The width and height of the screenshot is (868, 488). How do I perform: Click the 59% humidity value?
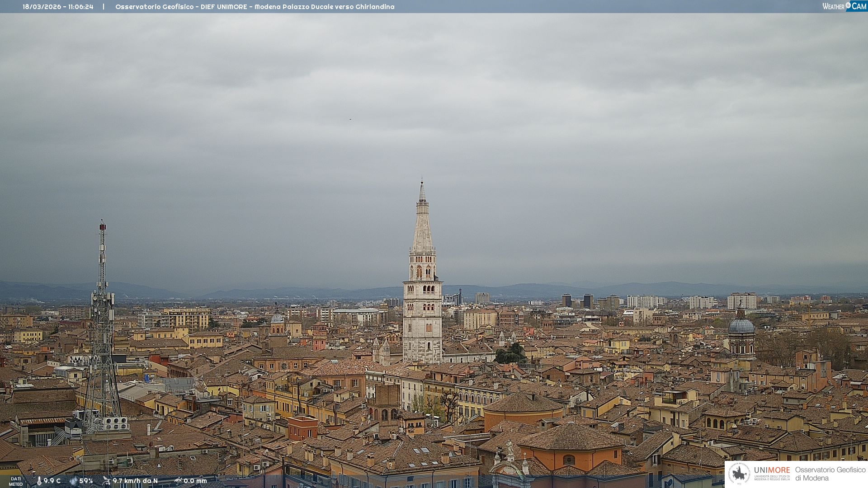86,481
